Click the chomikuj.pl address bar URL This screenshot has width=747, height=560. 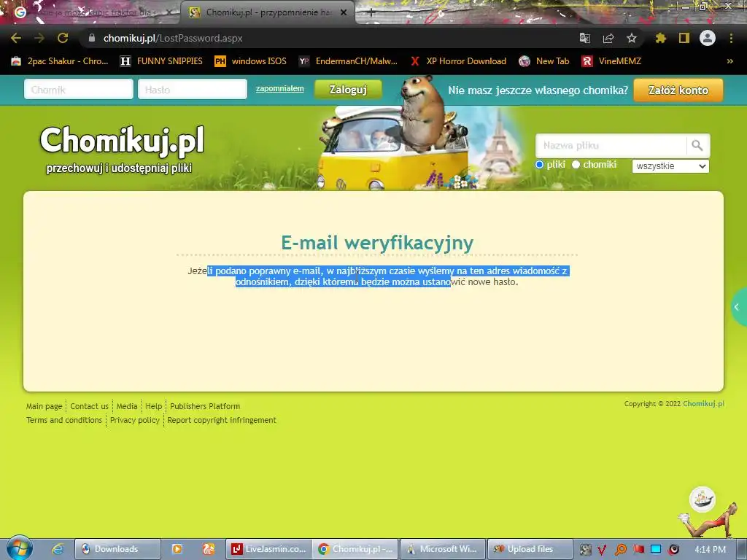coord(173,38)
